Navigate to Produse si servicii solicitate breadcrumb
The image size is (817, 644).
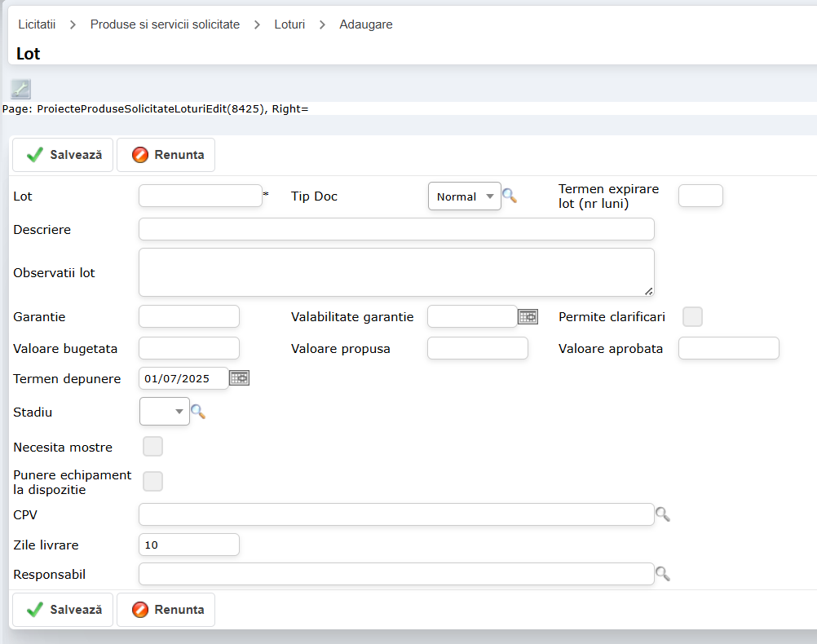[165, 24]
